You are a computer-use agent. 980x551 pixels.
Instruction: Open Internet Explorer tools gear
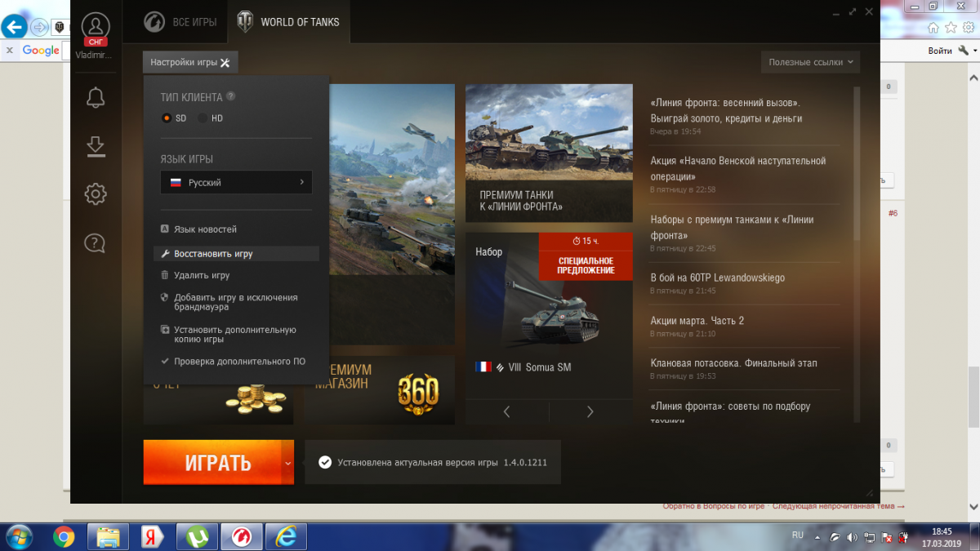968,27
